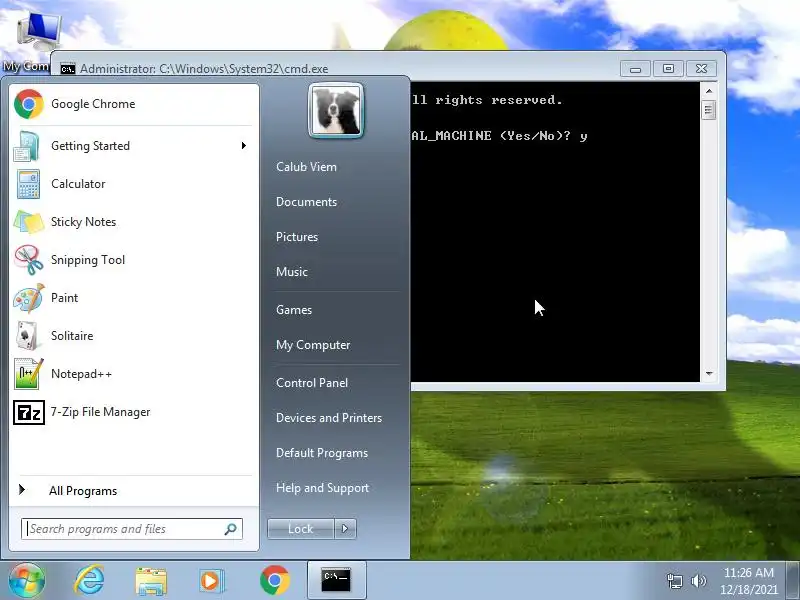Click the Getting Started icon
This screenshot has height=600, width=800.
27,146
